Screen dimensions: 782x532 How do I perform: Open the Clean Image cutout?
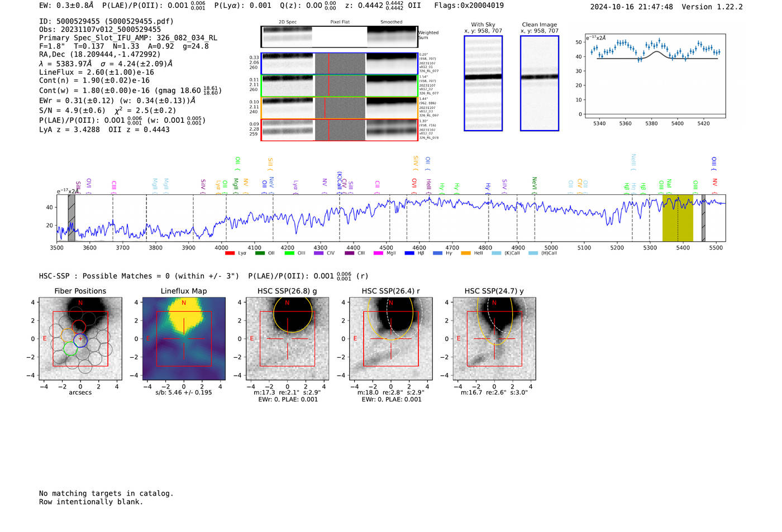click(x=540, y=83)
